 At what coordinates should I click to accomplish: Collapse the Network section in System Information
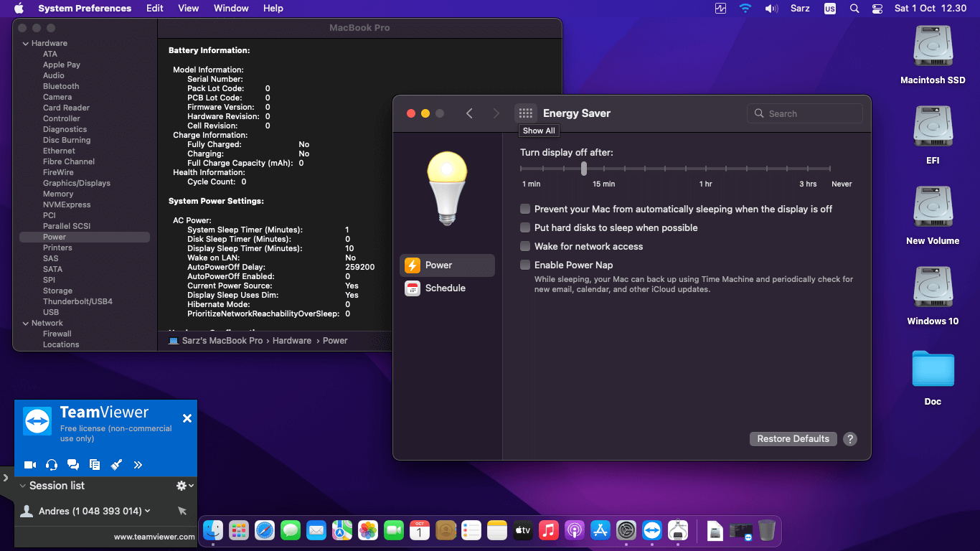click(26, 324)
